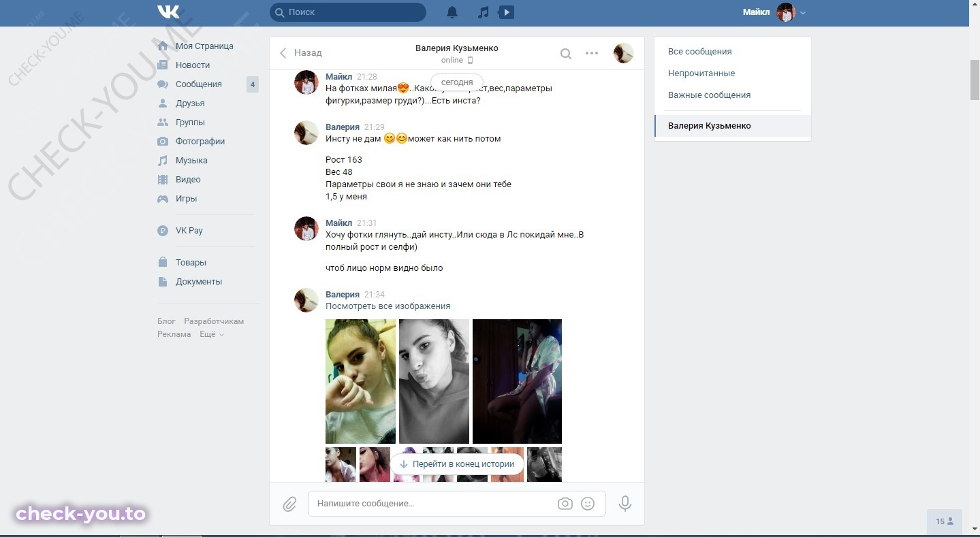Click the paperclip attach icon
The image size is (980, 537).
[289, 504]
